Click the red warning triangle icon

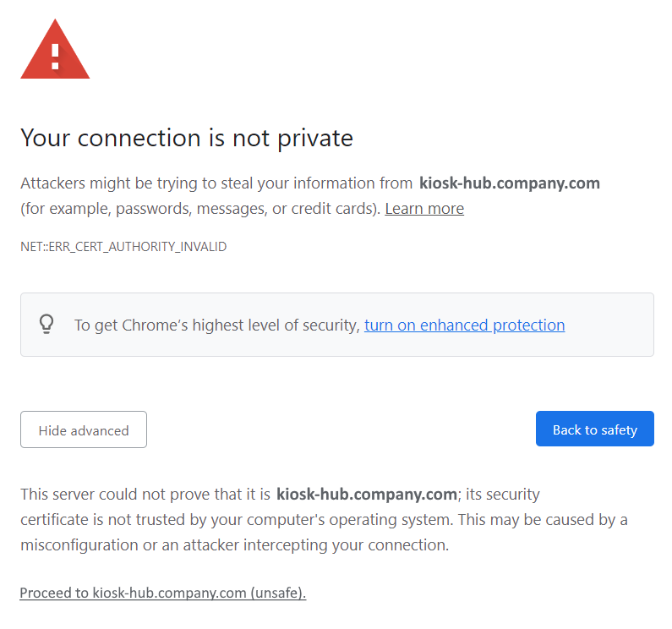tap(55, 51)
